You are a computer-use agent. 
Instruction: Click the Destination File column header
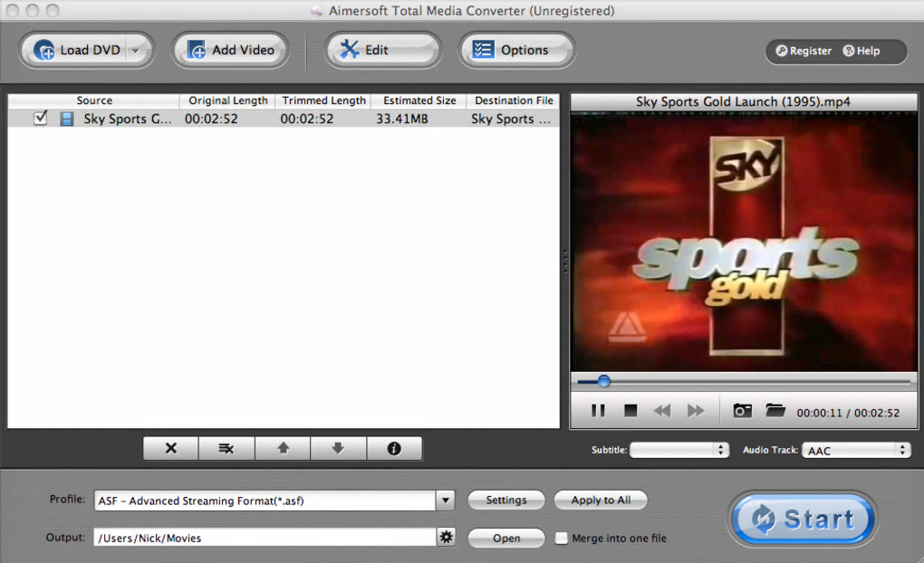(514, 100)
